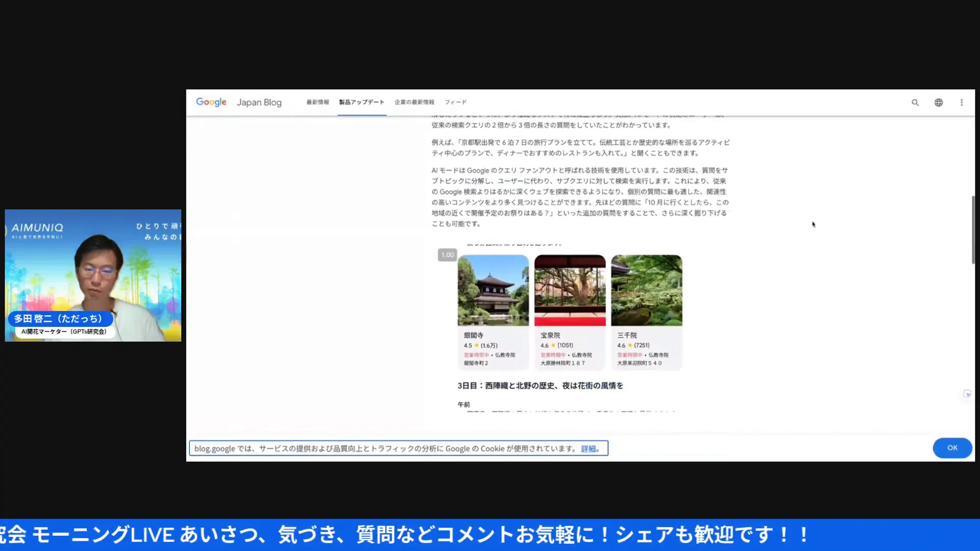This screenshot has width=980, height=551.
Task: Click the AIMUNIQ logo in the webcam overlay
Action: (37, 228)
